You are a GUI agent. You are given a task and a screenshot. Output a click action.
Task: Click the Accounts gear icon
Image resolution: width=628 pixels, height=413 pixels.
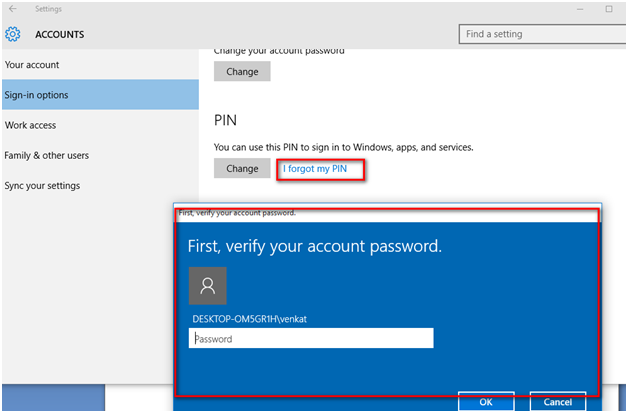tap(13, 34)
